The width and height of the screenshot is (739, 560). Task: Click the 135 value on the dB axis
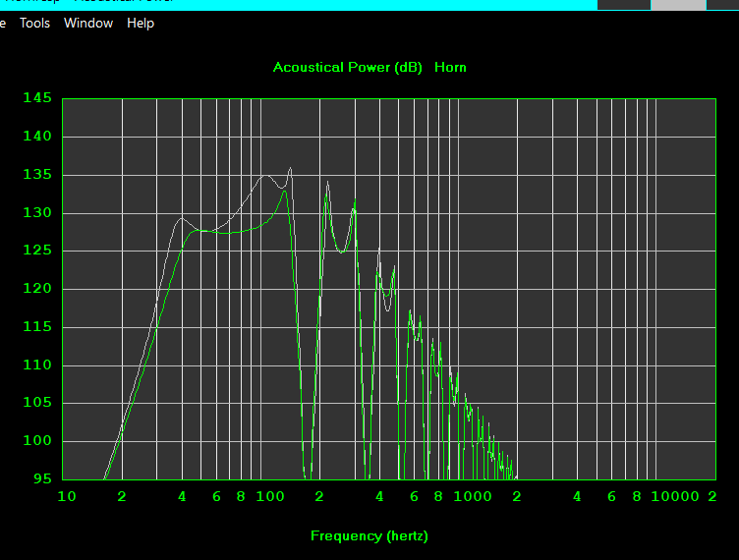tap(37, 174)
